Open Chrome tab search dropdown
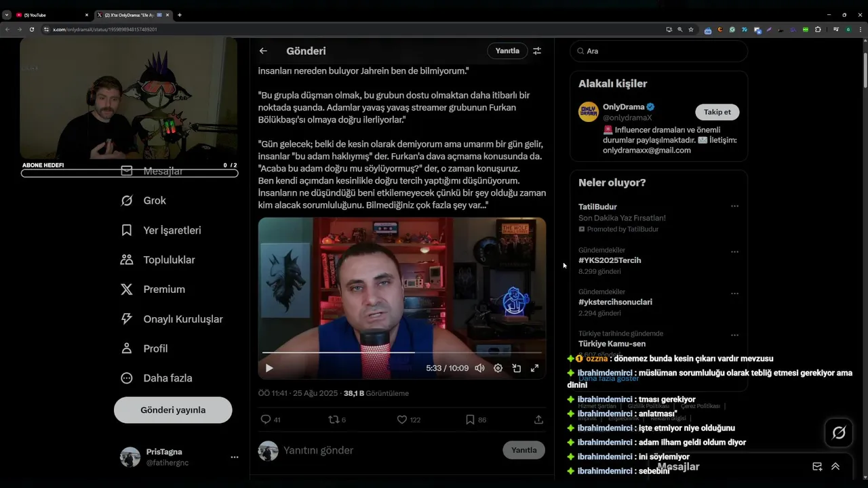The height and width of the screenshot is (488, 868). (x=7, y=14)
